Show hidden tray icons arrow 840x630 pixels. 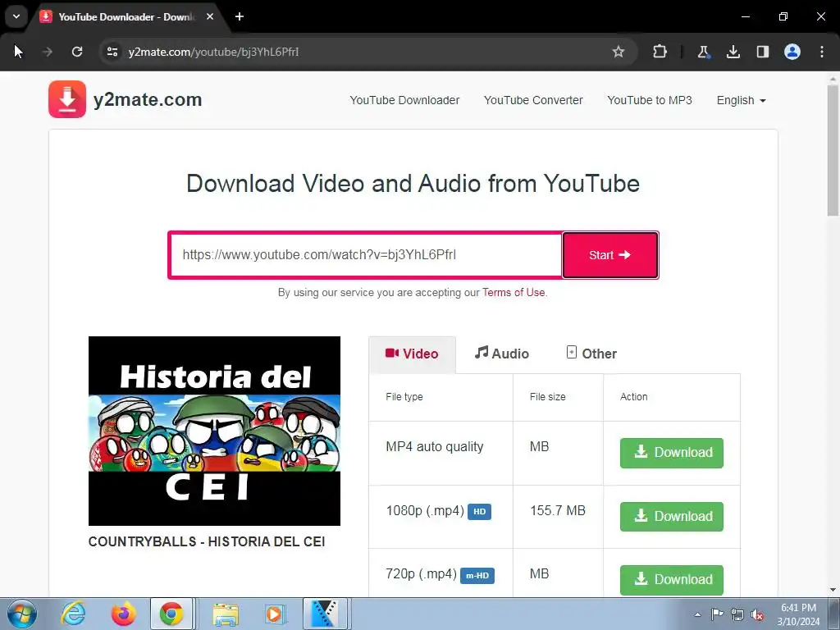point(697,614)
